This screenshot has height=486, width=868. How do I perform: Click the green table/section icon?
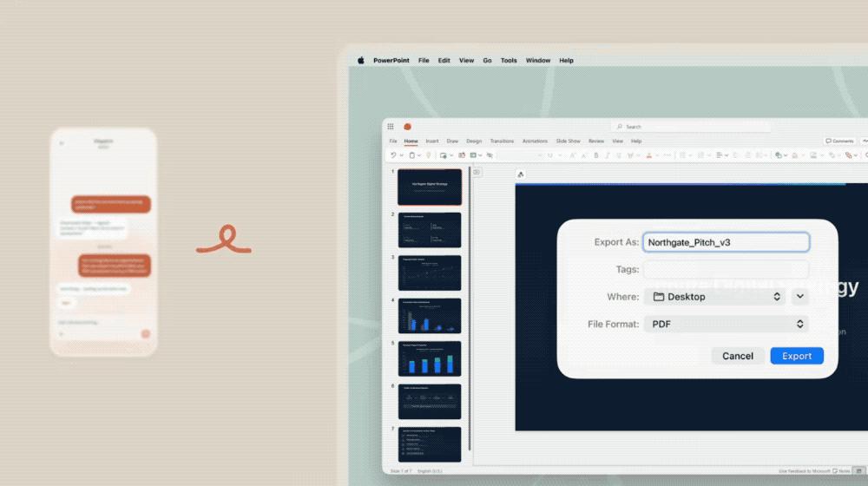click(x=473, y=155)
